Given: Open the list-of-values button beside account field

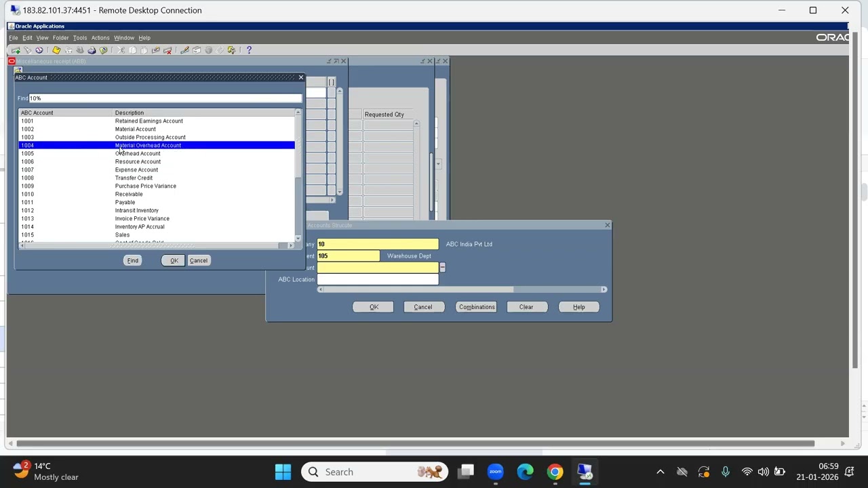Looking at the screenshot, I should 442,268.
